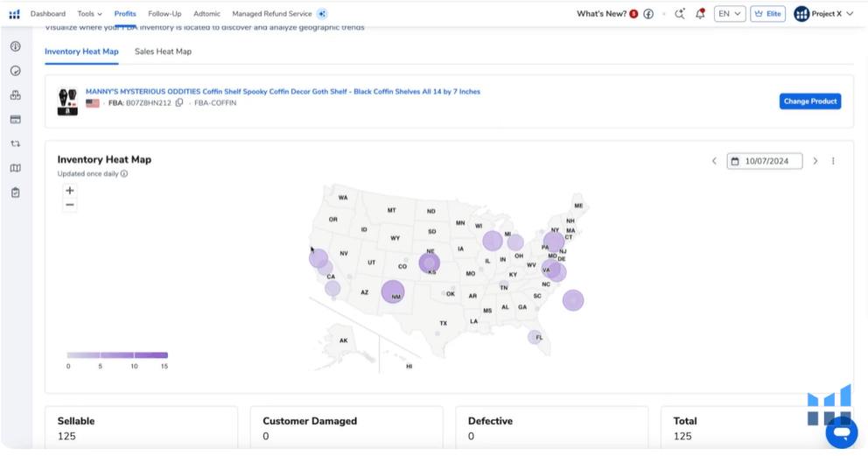Viewport: 868px width, 456px height.
Task: Open the chat support widget
Action: 842,432
